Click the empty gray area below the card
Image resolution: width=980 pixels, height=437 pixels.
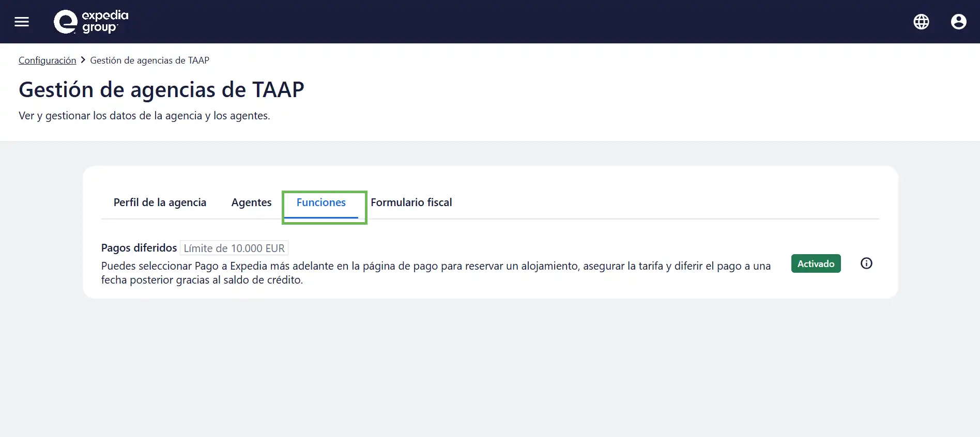pos(490,367)
